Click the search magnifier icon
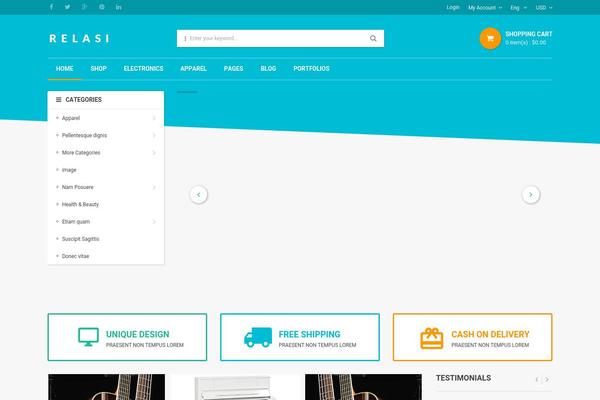Viewport: 600px width, 400px height. (373, 38)
